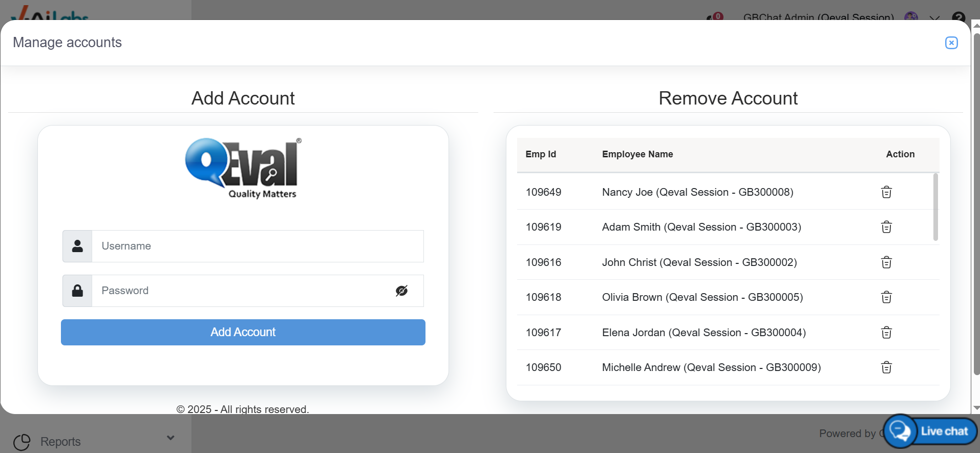The height and width of the screenshot is (453, 980).
Task: Select Emp Id 109616 cell
Action: tap(543, 262)
